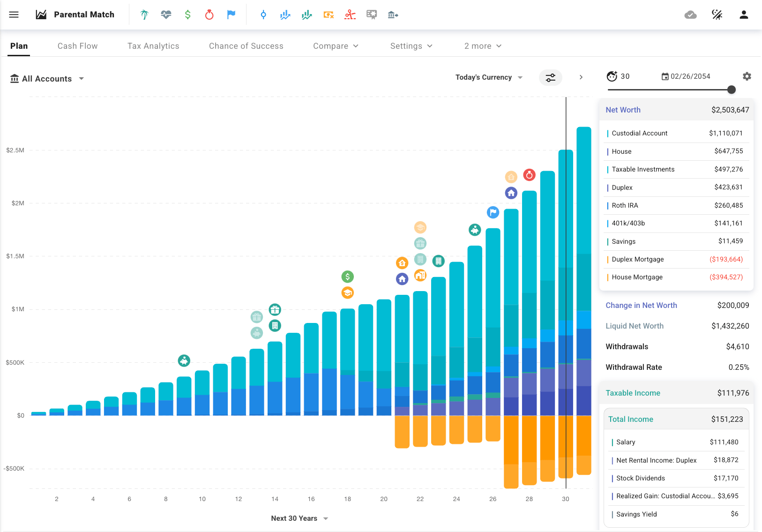Screen dimensions: 762x532
Task: Switch to the Cash Flow tab
Action: tap(78, 46)
